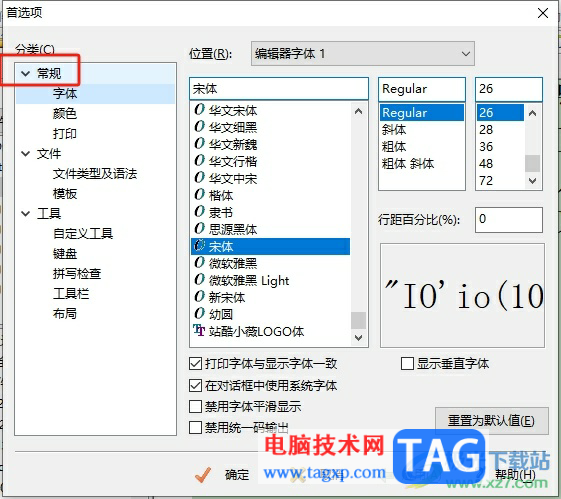Open the 位置 dropdown 编辑器字体 1
Image resolution: width=561 pixels, height=499 pixels.
[363, 54]
